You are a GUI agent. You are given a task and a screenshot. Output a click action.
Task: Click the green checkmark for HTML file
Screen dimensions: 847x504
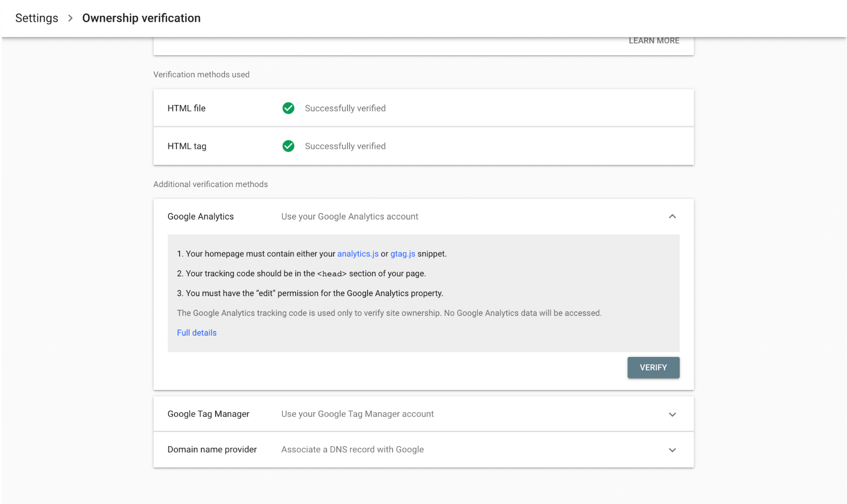(288, 108)
